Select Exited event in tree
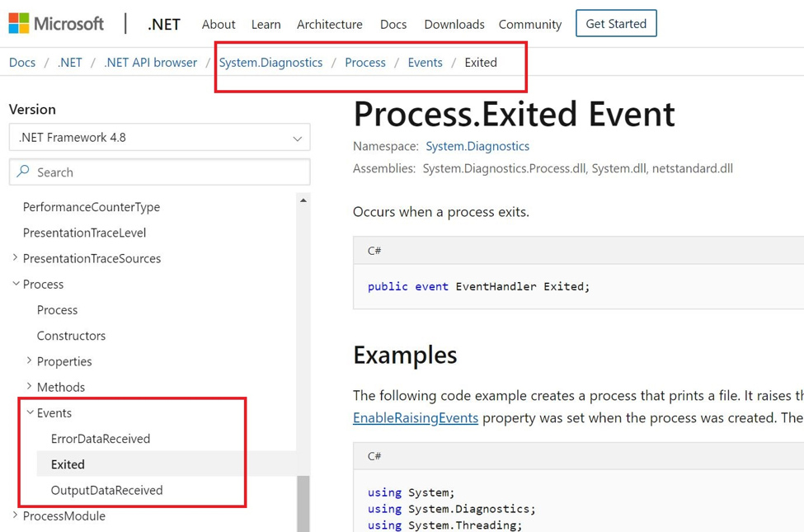 [68, 464]
